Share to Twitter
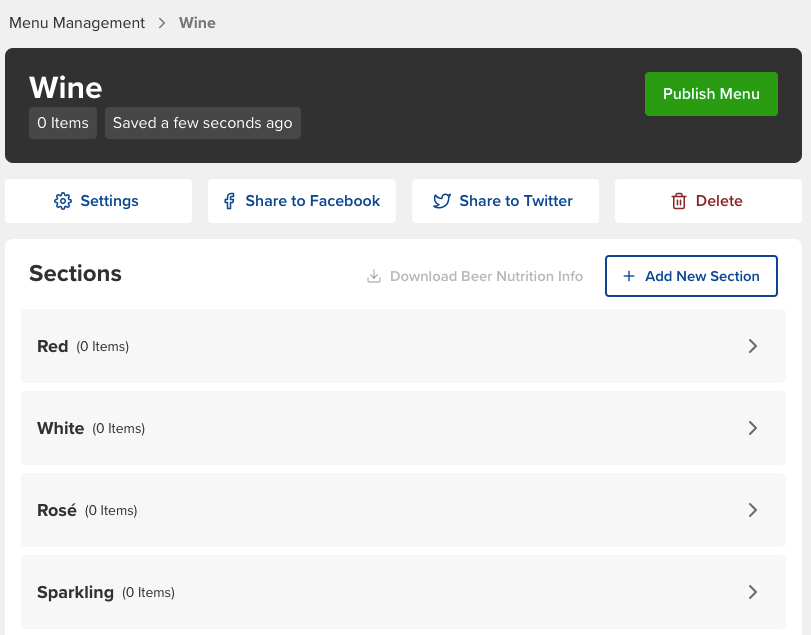Image resolution: width=811 pixels, height=635 pixels. click(505, 201)
